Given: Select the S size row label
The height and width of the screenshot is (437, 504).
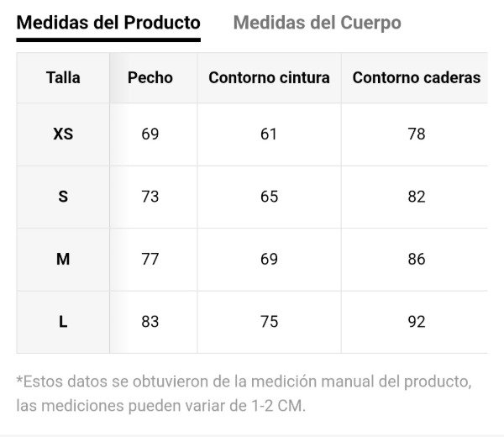Looking at the screenshot, I should [63, 197].
